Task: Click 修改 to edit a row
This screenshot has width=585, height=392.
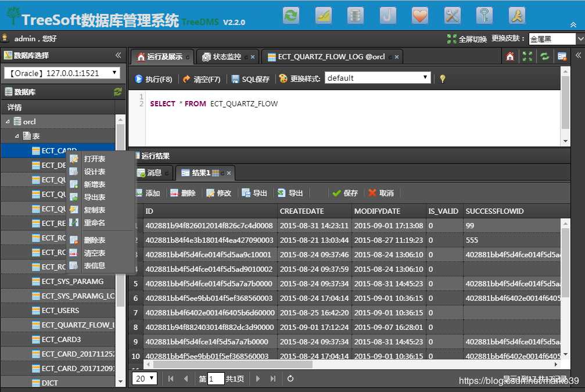Action: [218, 193]
